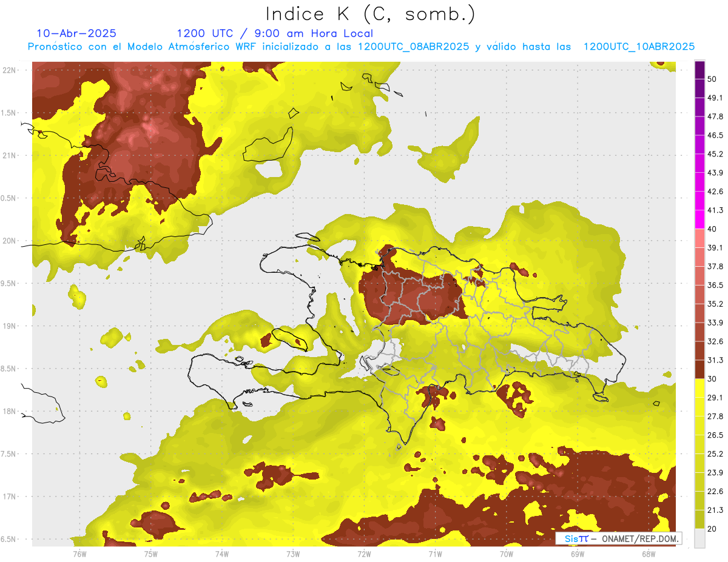The height and width of the screenshot is (562, 728).
Task: Click the "72W" longitude label
Action: click(x=364, y=554)
